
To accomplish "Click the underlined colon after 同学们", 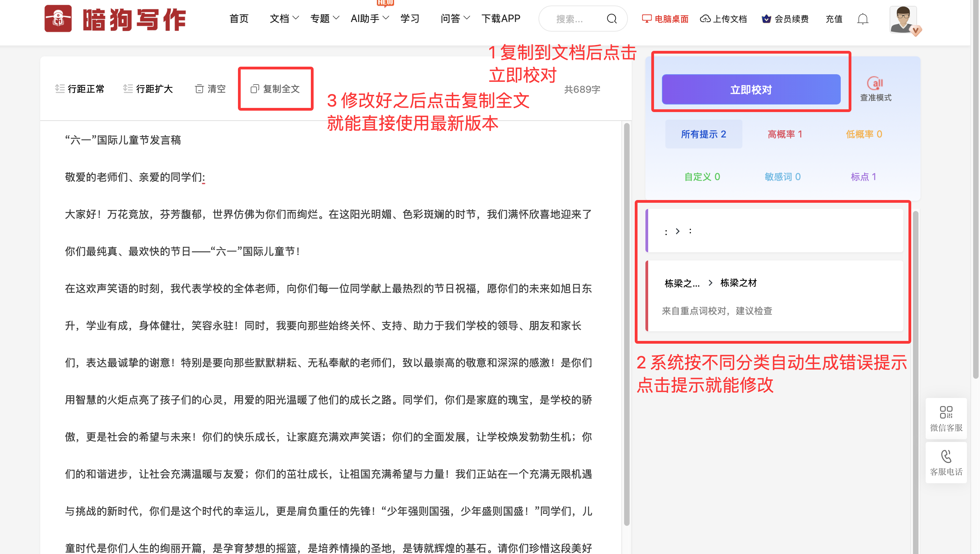I will tap(204, 178).
